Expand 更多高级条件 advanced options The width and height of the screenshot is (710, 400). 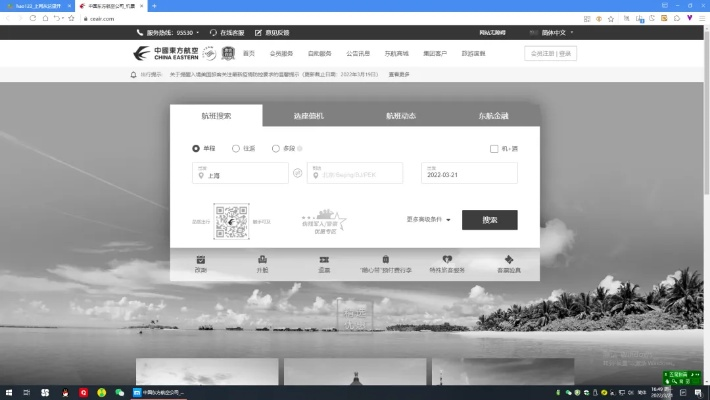[x=428, y=220]
